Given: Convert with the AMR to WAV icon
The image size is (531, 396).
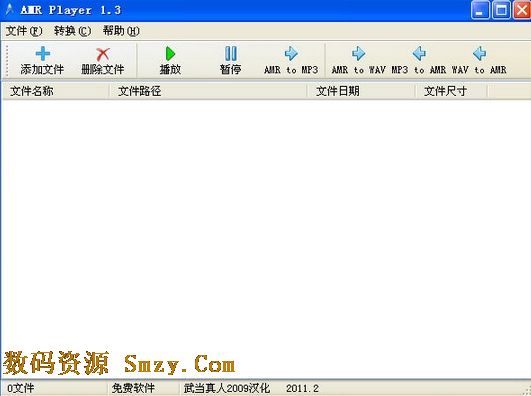Looking at the screenshot, I should (x=358, y=54).
